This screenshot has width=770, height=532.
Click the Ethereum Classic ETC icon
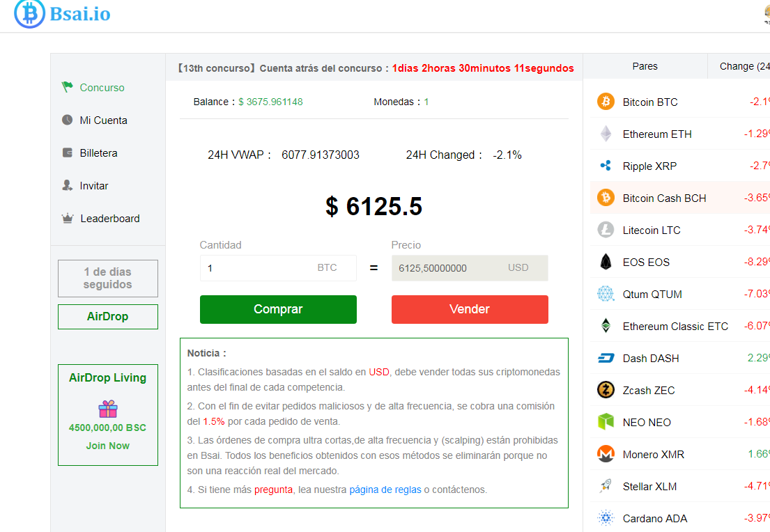click(x=606, y=326)
